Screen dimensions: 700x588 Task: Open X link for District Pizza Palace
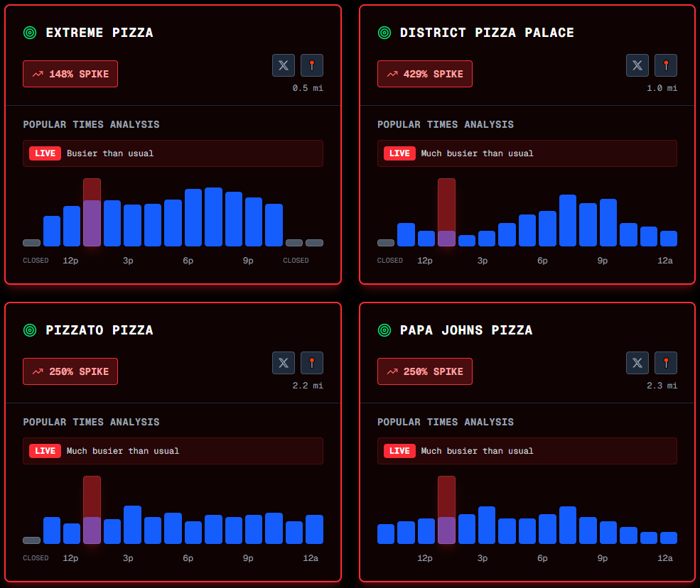click(x=637, y=65)
